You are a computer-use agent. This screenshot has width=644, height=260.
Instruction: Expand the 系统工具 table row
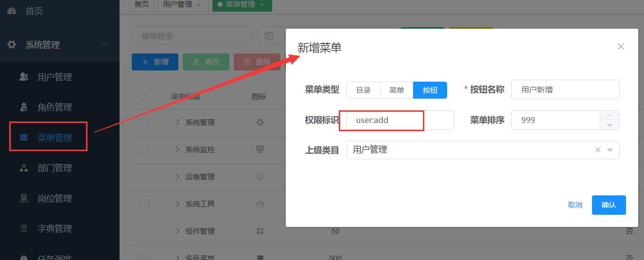coord(177,204)
